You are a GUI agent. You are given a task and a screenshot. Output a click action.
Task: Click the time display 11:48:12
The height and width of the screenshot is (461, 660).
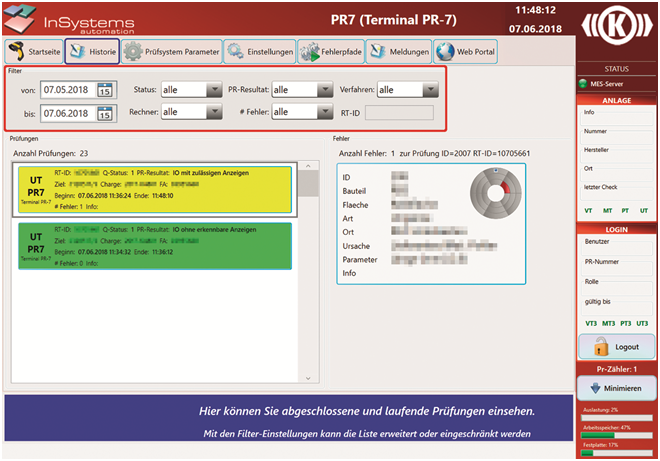point(535,10)
